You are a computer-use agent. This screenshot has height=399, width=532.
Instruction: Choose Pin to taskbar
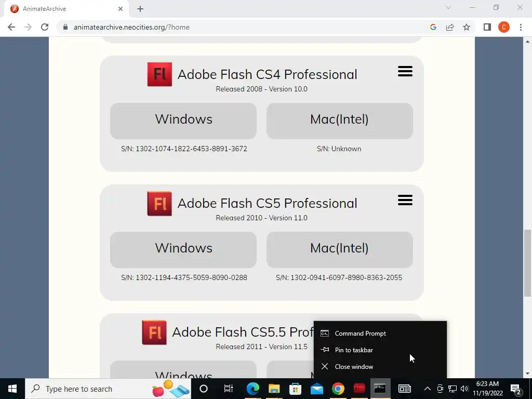point(380,350)
